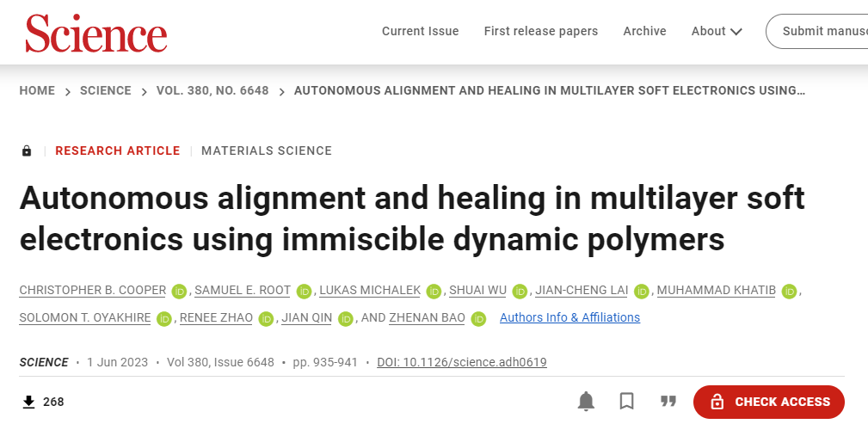Click the Check Access button
The height and width of the screenshot is (424, 868).
pyautogui.click(x=769, y=402)
